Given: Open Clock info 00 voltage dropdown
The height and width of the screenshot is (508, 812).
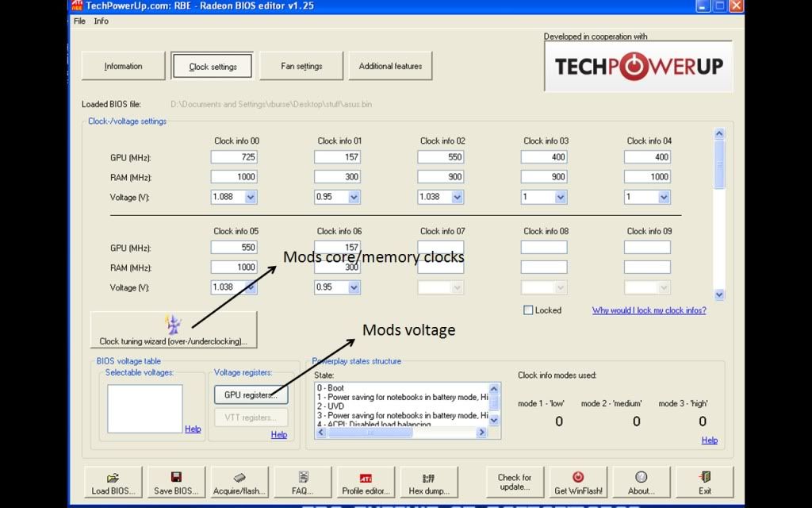Looking at the screenshot, I should click(x=251, y=197).
